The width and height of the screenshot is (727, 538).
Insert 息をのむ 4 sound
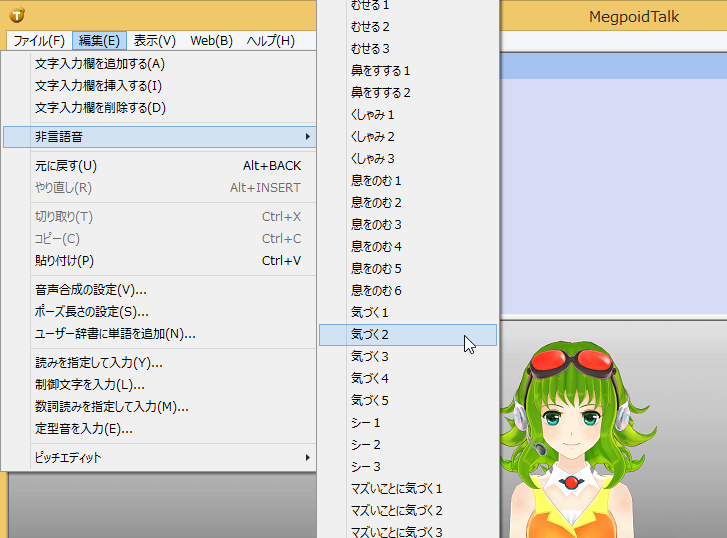tap(408, 246)
